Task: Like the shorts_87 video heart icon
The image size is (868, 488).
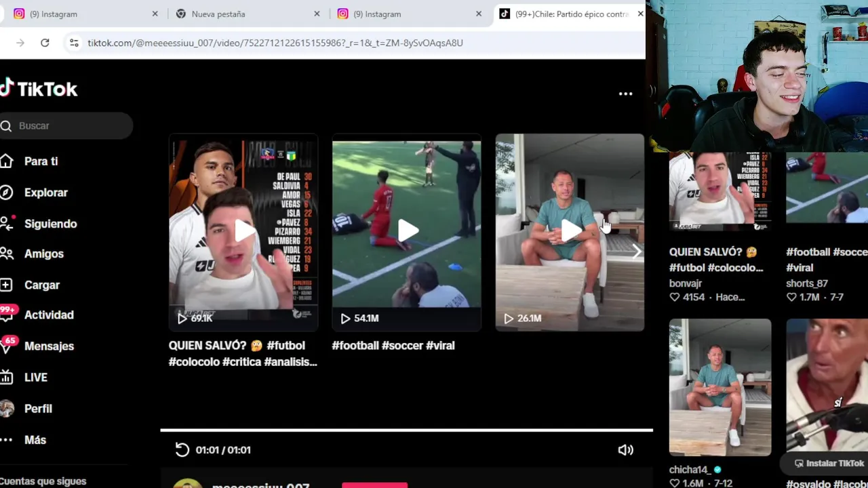Action: [x=791, y=297]
